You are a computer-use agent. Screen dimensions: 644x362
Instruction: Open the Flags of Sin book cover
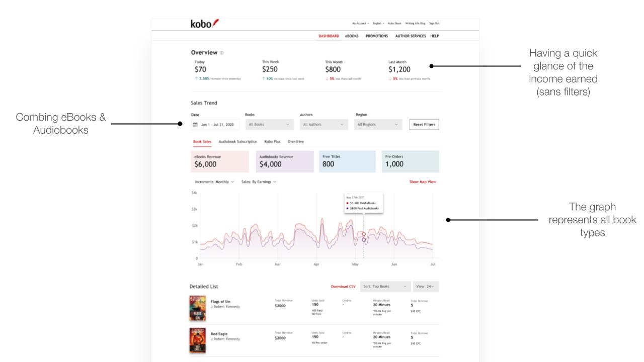(x=197, y=308)
